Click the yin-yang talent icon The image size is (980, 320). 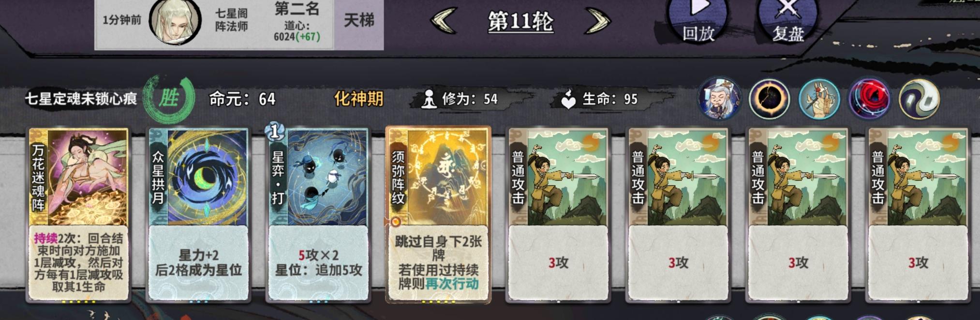(x=919, y=99)
